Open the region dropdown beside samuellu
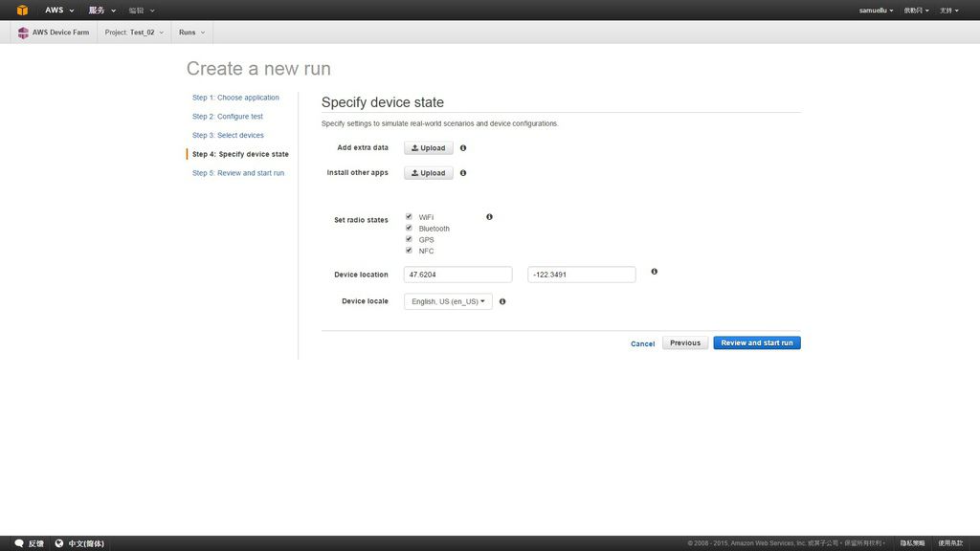The image size is (980, 551). 916,10
